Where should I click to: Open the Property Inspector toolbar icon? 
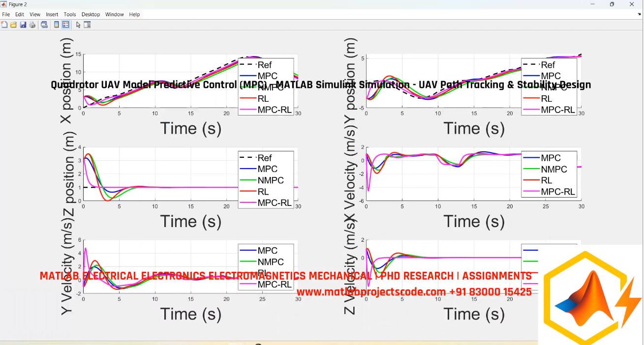click(87, 25)
